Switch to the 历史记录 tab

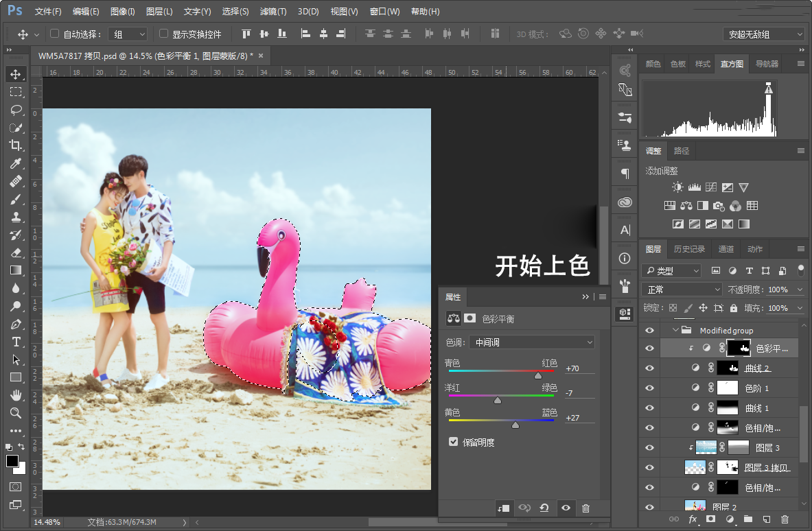click(689, 249)
